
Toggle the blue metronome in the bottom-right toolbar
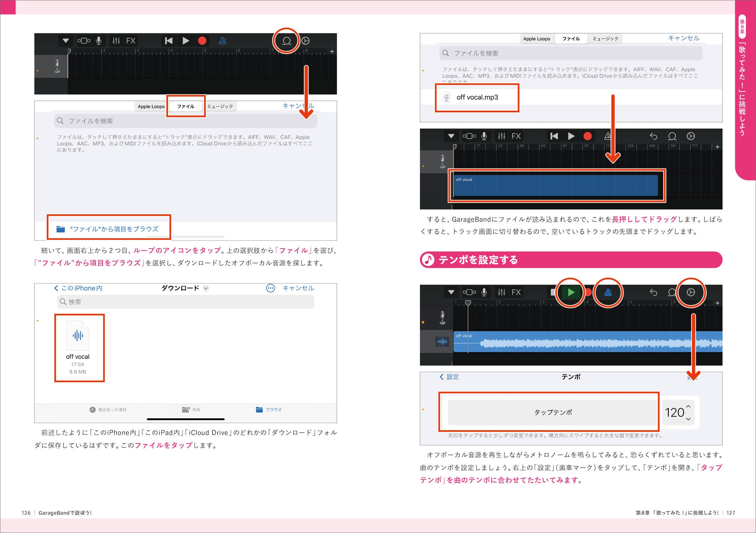[608, 292]
